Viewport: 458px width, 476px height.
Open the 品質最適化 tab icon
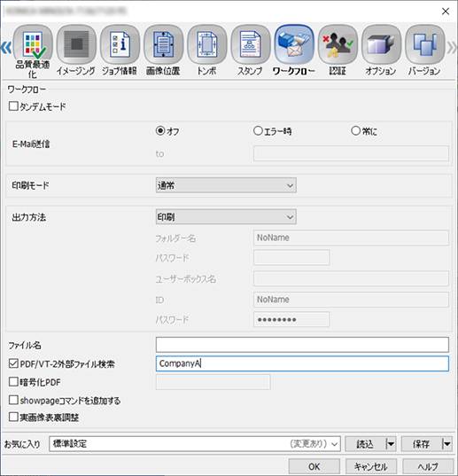[x=33, y=44]
